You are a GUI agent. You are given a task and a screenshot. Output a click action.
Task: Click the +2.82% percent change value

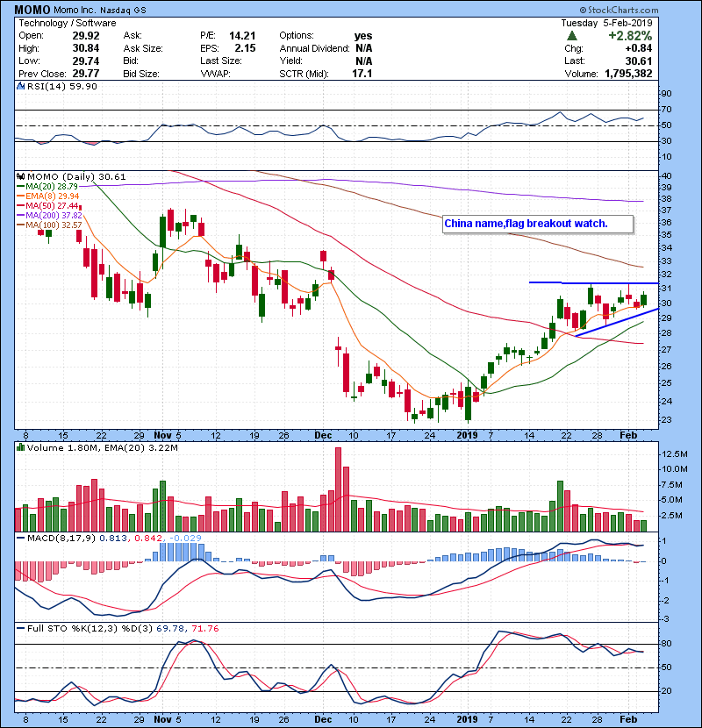tap(630, 36)
